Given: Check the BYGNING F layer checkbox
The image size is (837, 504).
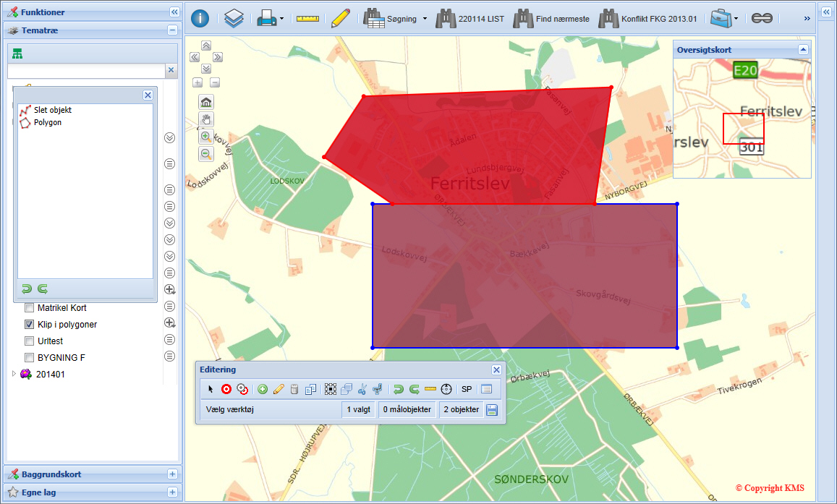Looking at the screenshot, I should tap(30, 358).
